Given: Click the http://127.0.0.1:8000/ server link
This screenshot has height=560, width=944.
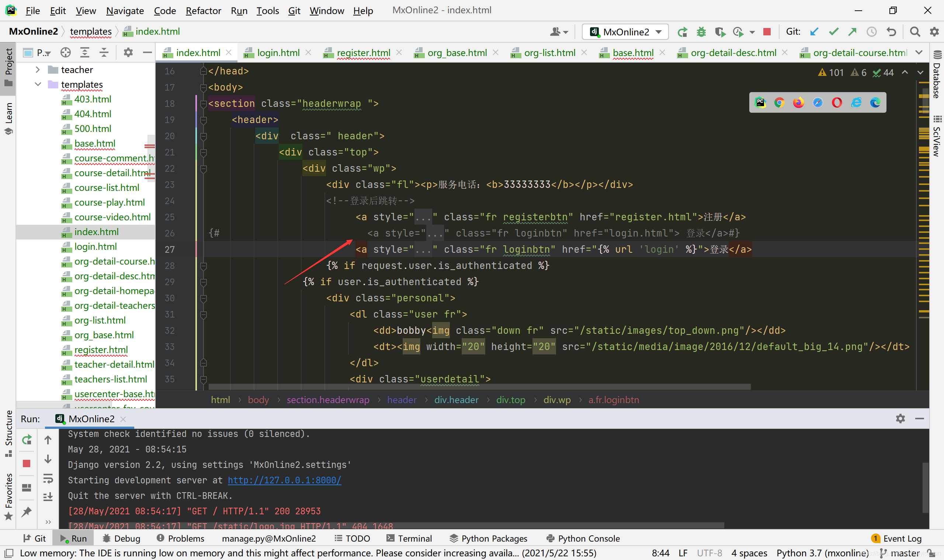Looking at the screenshot, I should [285, 480].
